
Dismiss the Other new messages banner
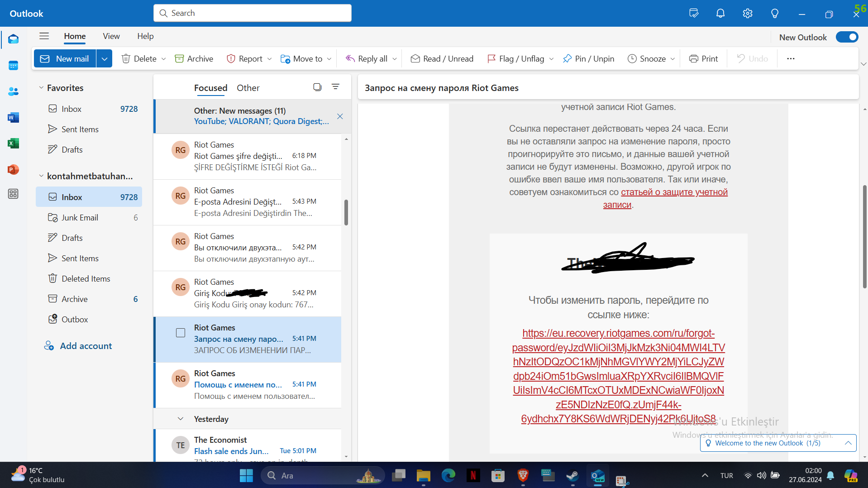coord(340,116)
